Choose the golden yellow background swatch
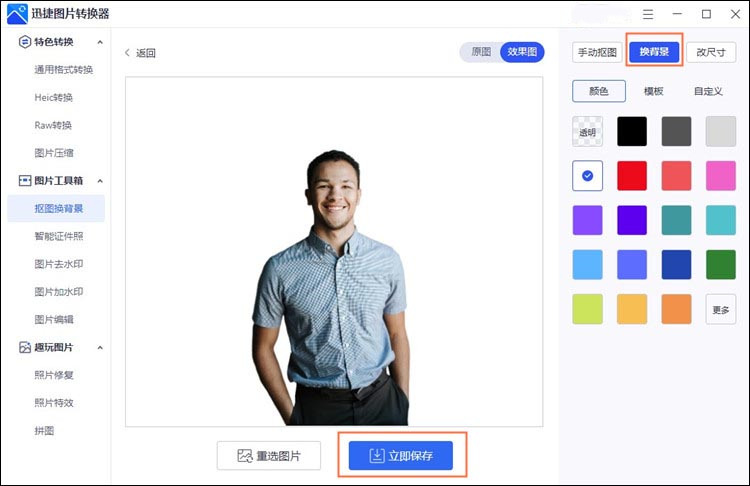This screenshot has width=750, height=486. point(632,309)
